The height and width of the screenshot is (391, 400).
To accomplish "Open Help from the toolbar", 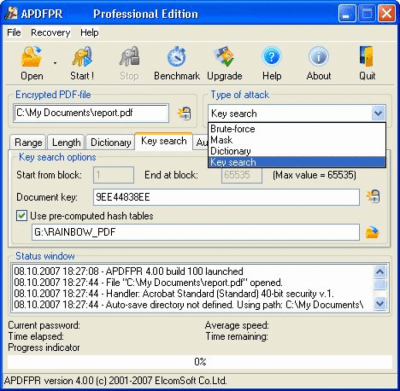I will (x=272, y=63).
